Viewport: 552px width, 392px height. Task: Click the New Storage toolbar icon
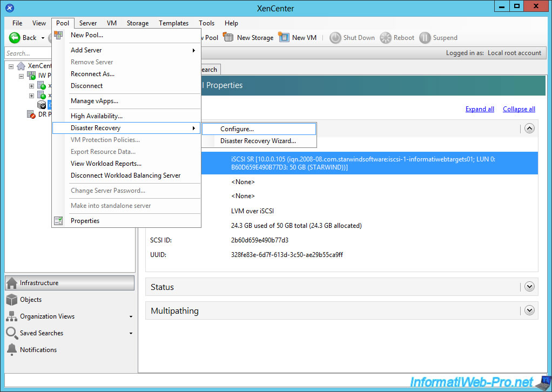click(x=228, y=37)
